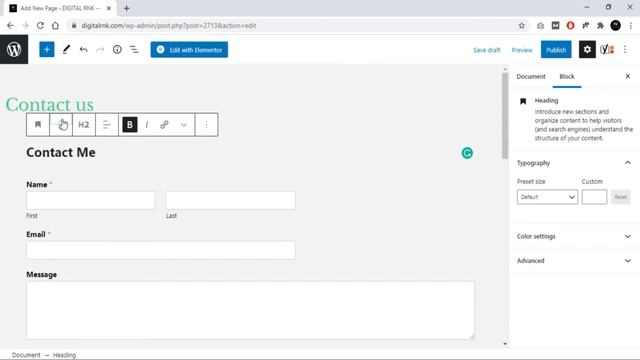Image resolution: width=640 pixels, height=360 pixels.
Task: Close the settings sidebar
Action: pos(628,76)
